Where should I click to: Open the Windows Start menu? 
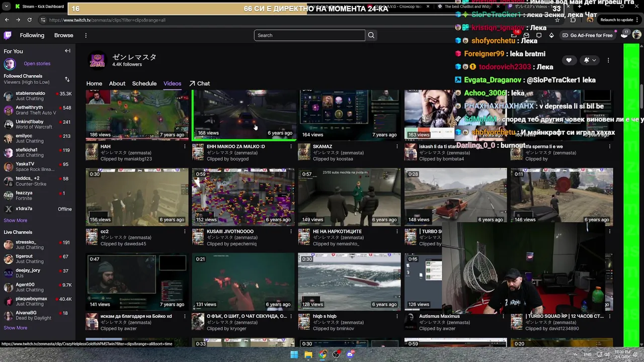coord(294,354)
